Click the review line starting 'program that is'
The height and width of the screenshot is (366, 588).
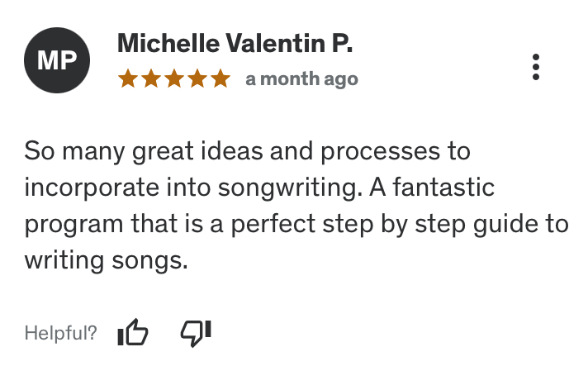pyautogui.click(x=296, y=225)
